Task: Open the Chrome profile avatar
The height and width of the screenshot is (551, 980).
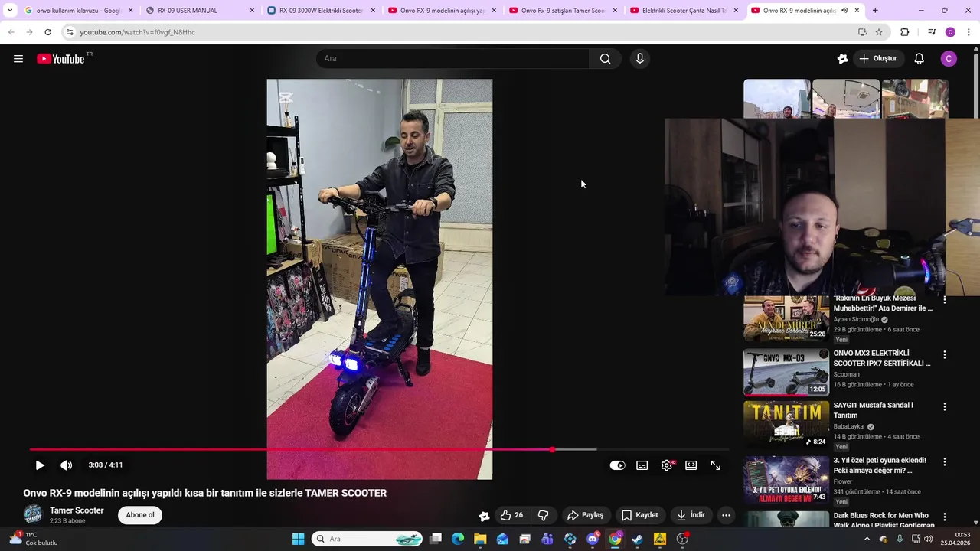Action: (x=950, y=32)
